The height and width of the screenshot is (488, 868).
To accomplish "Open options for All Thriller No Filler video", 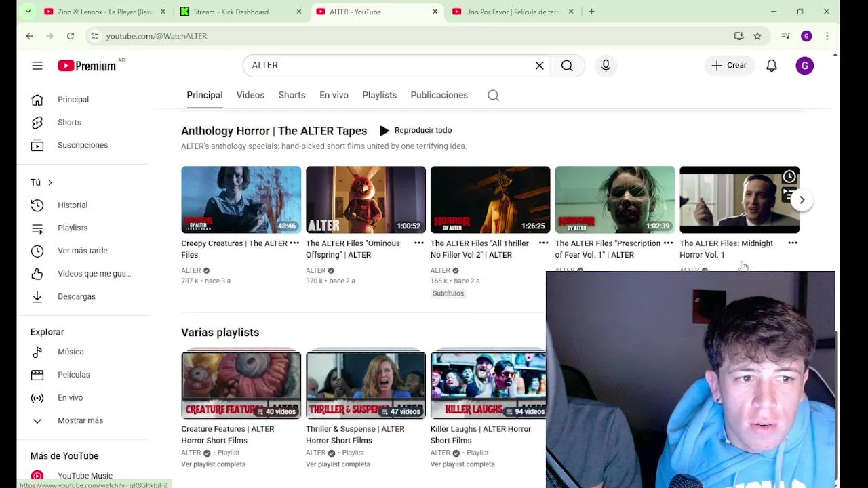I will click(543, 243).
